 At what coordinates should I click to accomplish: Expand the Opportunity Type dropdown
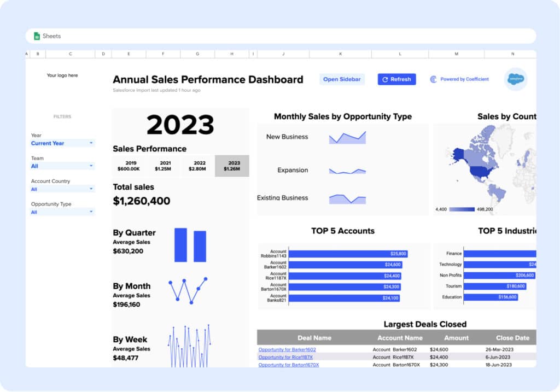pyautogui.click(x=62, y=212)
